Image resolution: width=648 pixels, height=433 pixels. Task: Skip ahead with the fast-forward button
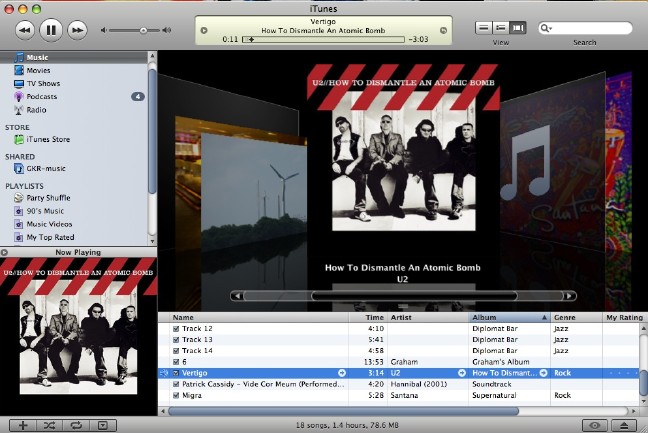click(x=77, y=30)
